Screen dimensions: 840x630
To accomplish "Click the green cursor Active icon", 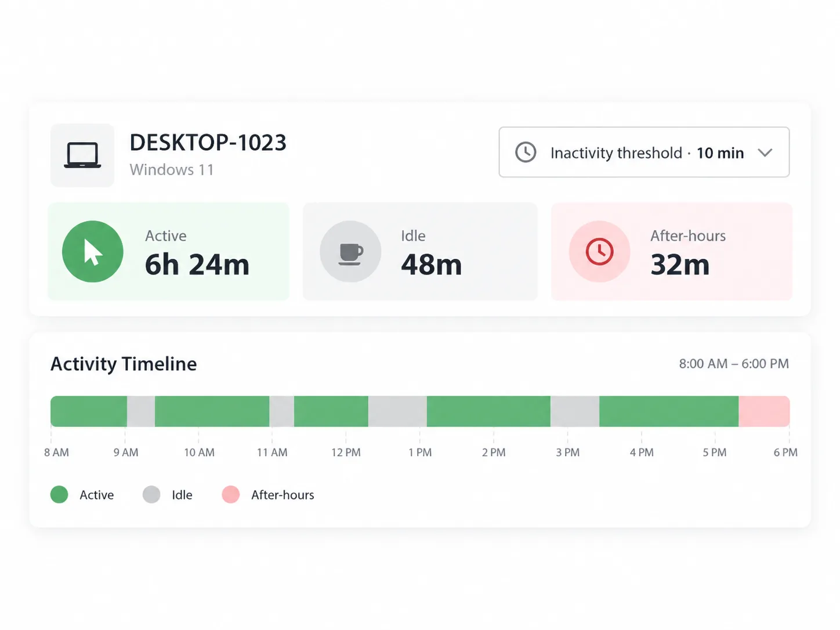I will coord(93,252).
